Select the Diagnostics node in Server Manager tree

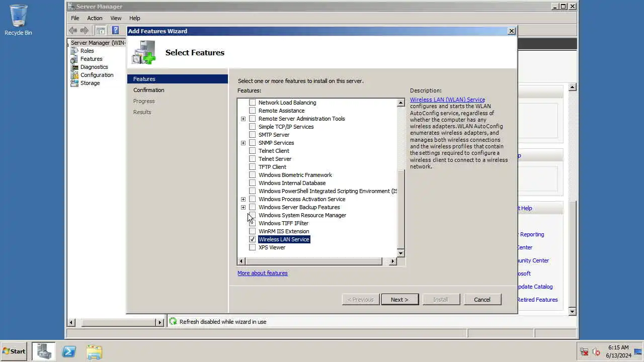94,67
